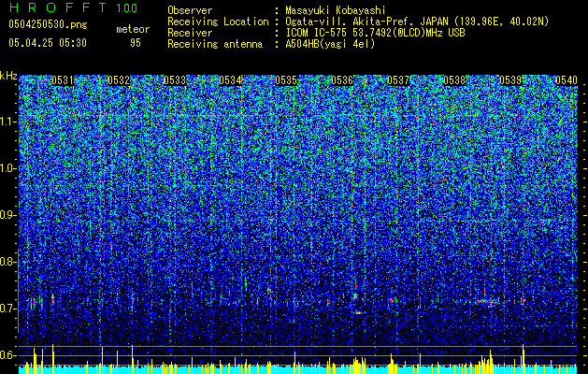This screenshot has width=588, height=374.
Task: Click the 1.0 kHz axis label
Action: (x=8, y=168)
